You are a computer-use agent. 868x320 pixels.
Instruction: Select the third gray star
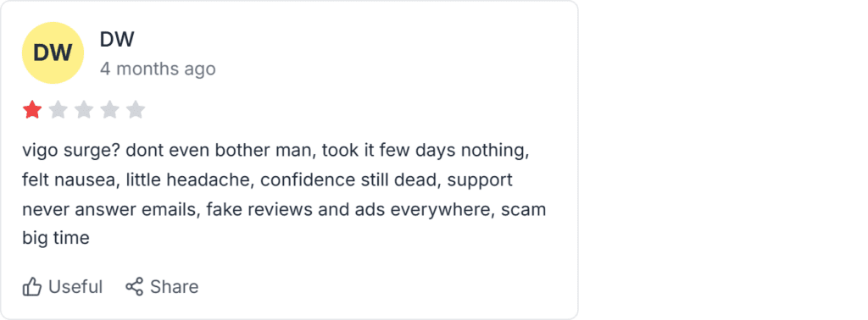tap(84, 110)
